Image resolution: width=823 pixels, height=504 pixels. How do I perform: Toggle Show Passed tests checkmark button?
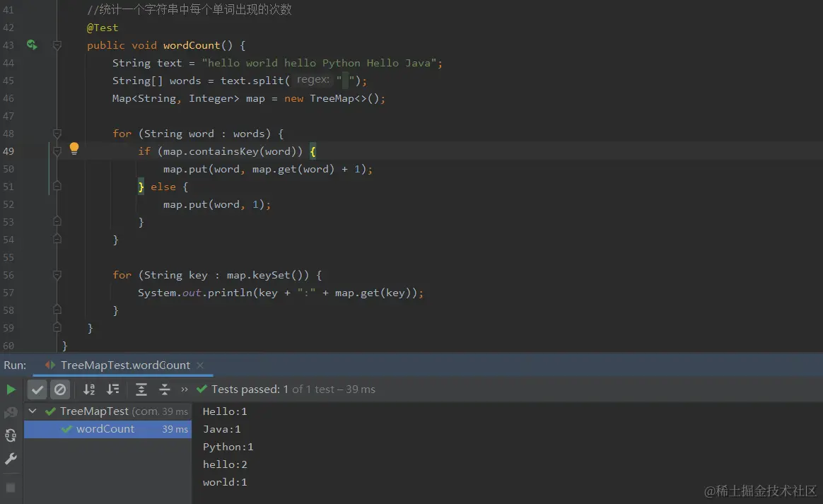pyautogui.click(x=37, y=389)
